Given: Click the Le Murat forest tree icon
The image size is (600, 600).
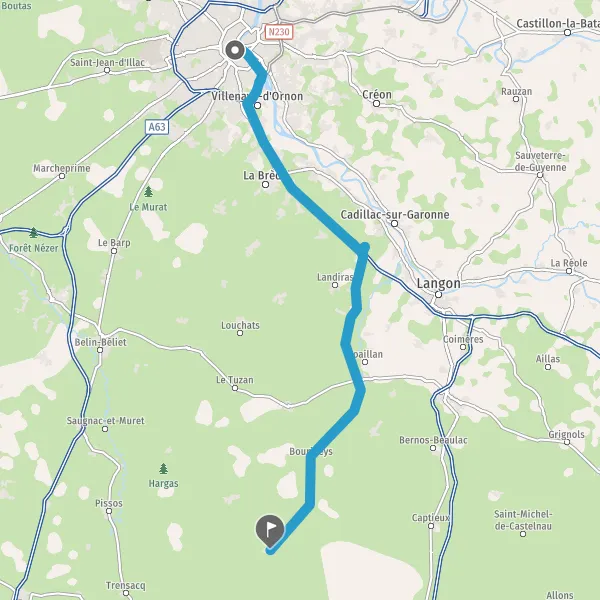Looking at the screenshot, I should (148, 191).
